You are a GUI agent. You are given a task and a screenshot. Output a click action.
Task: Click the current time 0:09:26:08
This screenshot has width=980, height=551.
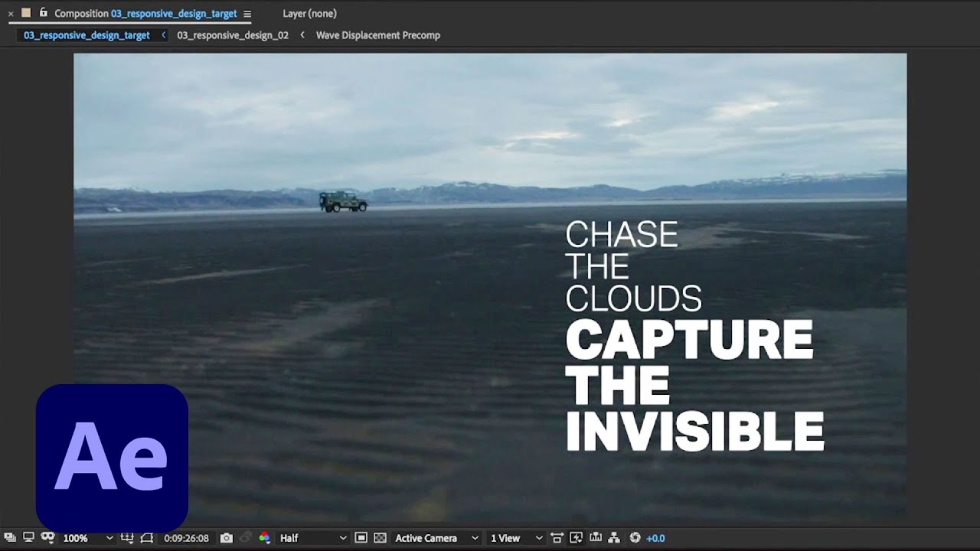(186, 538)
